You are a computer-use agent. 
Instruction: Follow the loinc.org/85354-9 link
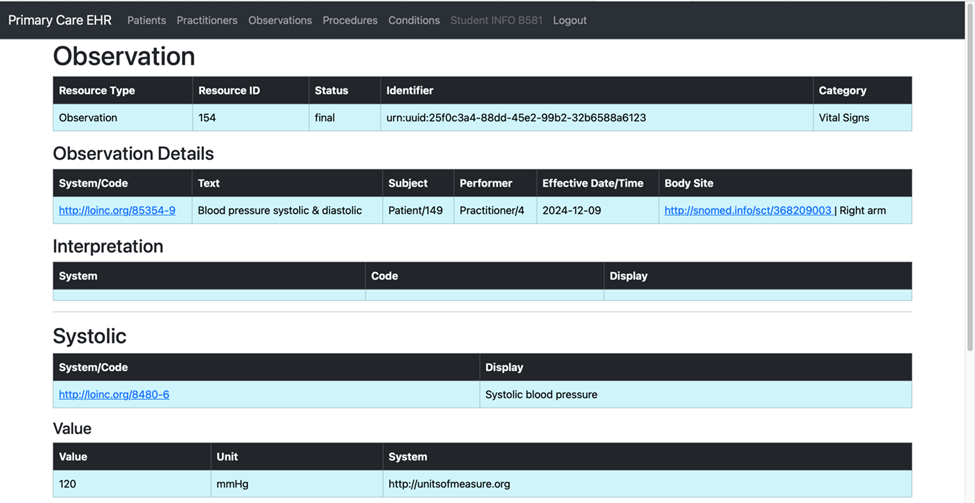[x=117, y=210]
